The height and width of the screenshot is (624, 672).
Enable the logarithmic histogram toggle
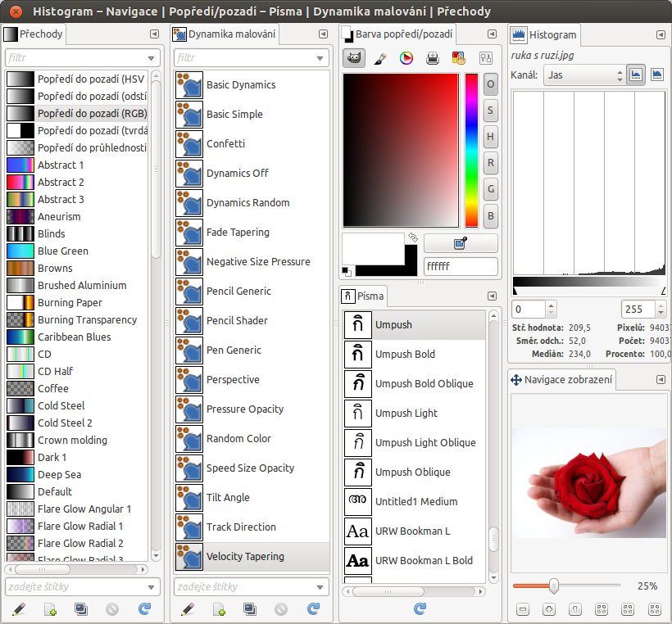(x=656, y=75)
